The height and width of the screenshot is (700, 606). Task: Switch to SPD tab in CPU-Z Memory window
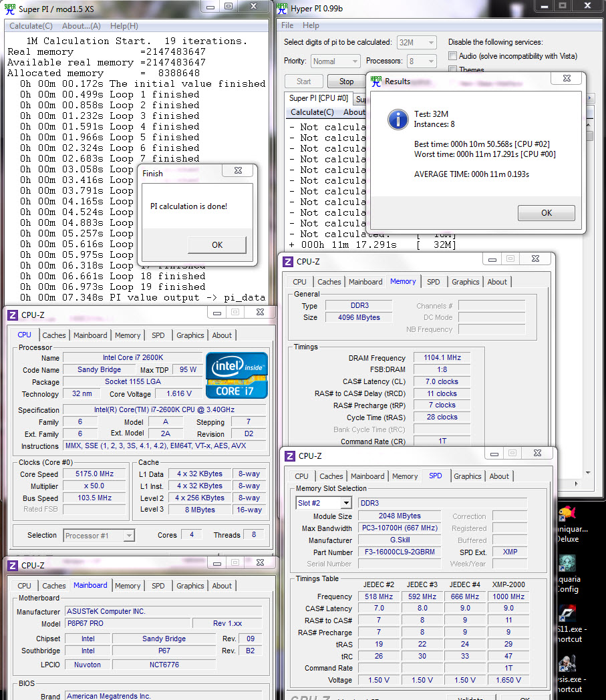tap(433, 282)
